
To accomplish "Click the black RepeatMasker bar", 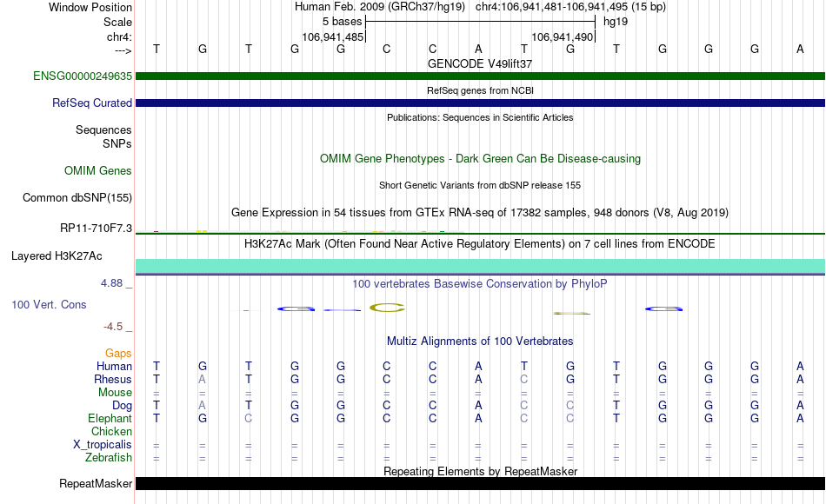I will point(481,483).
